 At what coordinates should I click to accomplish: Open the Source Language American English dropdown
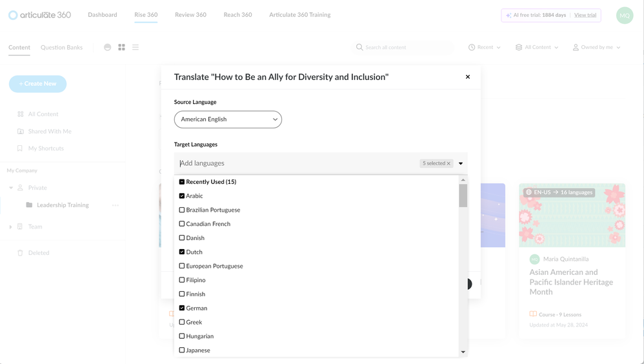pyautogui.click(x=228, y=119)
